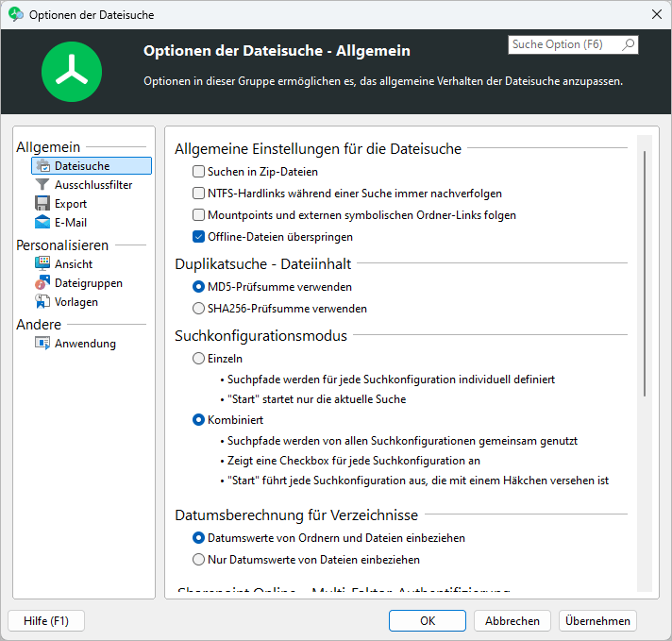
Task: Click the Dateisuche gear icon in sidebar
Action: (x=42, y=166)
